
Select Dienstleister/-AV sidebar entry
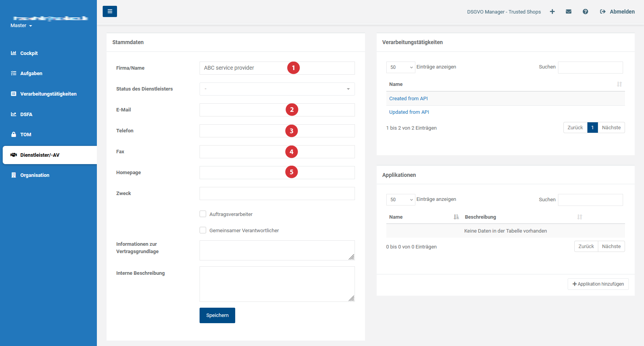(x=50, y=155)
